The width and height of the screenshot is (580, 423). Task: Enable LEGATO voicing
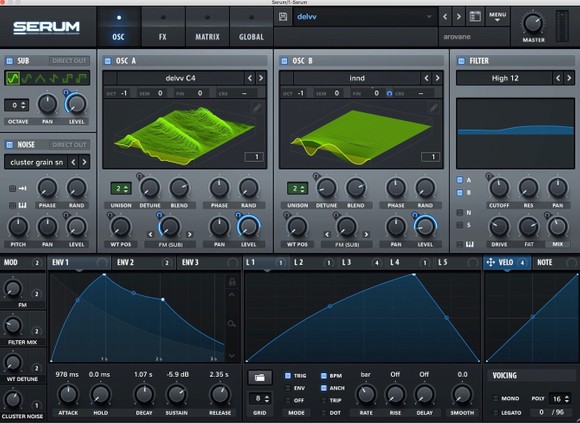(496, 412)
